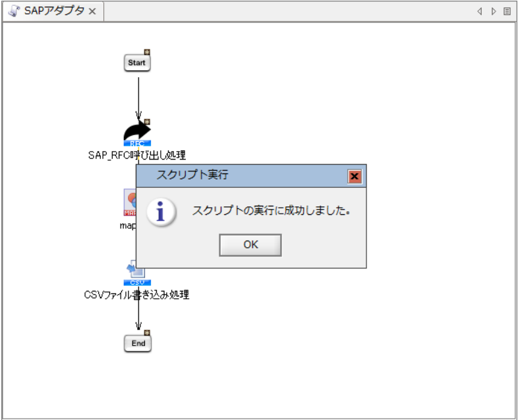This screenshot has height=420, width=518.
Task: Click the marker badge on Start node
Action: pos(148,51)
